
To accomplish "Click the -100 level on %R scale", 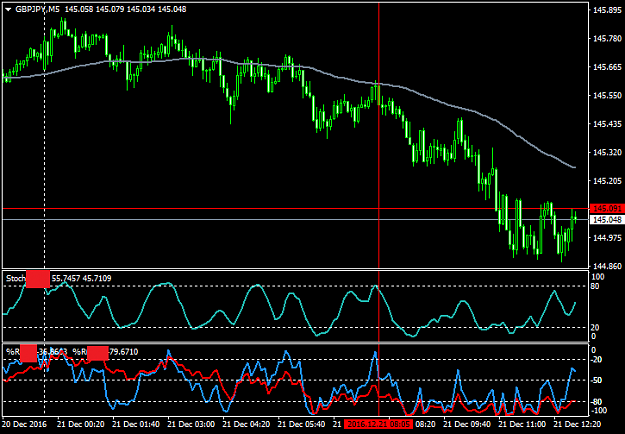I will (x=599, y=410).
